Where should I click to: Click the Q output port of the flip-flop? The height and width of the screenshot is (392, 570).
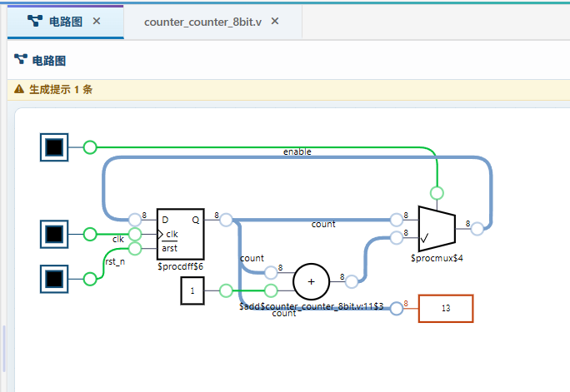[226, 220]
